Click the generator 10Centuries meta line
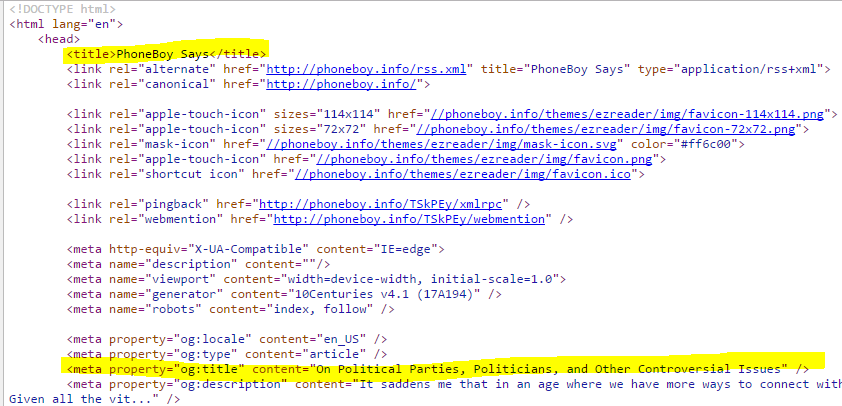 coord(277,294)
